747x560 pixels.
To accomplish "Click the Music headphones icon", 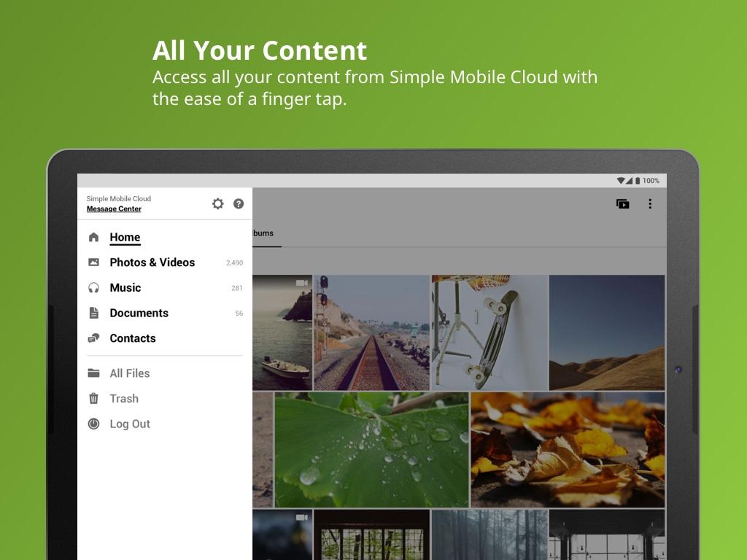I will click(x=94, y=287).
